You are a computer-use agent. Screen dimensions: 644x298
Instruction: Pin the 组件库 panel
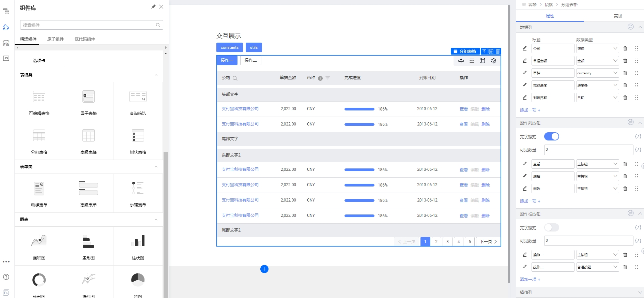(x=153, y=7)
